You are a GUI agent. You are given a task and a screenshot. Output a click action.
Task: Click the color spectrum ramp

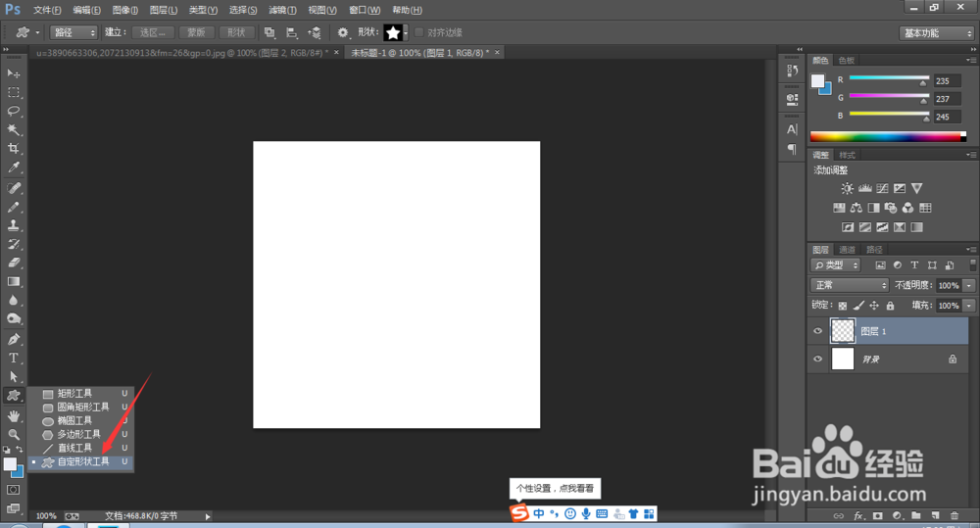[888, 136]
